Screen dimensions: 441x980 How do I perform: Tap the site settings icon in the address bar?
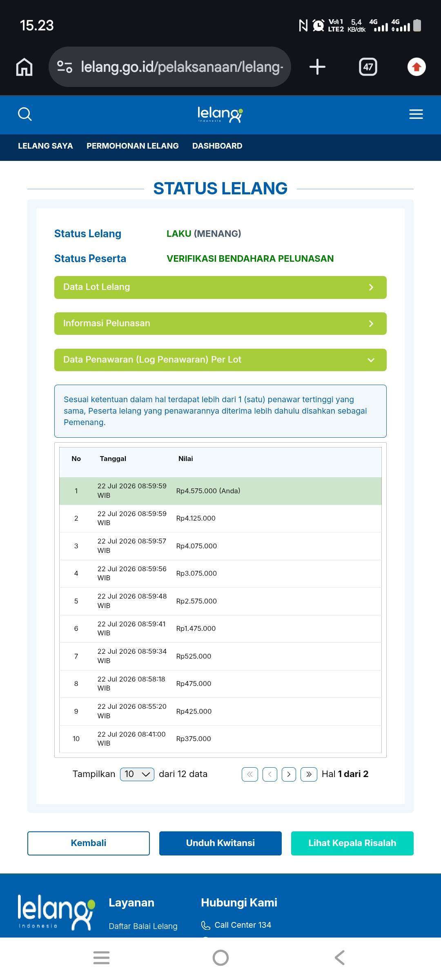pyautogui.click(x=65, y=67)
